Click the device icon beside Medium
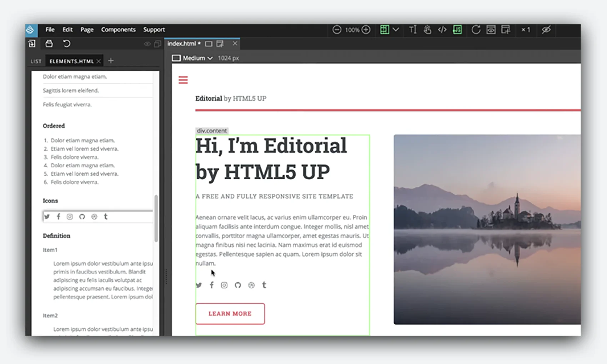The width and height of the screenshot is (607, 364). pyautogui.click(x=176, y=58)
